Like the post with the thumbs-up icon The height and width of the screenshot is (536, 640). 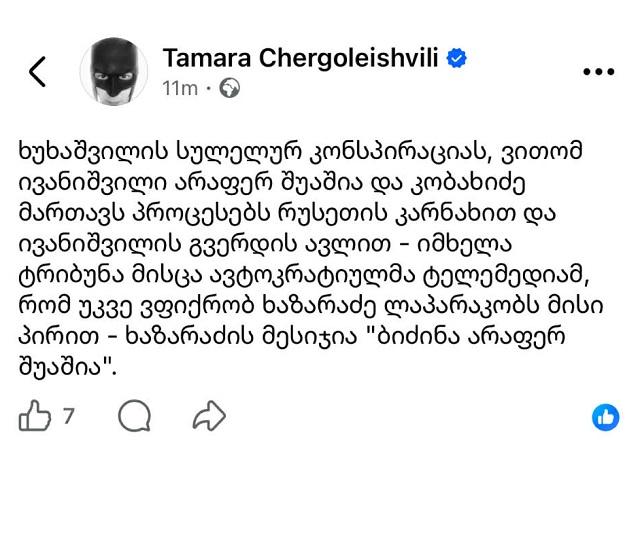click(35, 416)
